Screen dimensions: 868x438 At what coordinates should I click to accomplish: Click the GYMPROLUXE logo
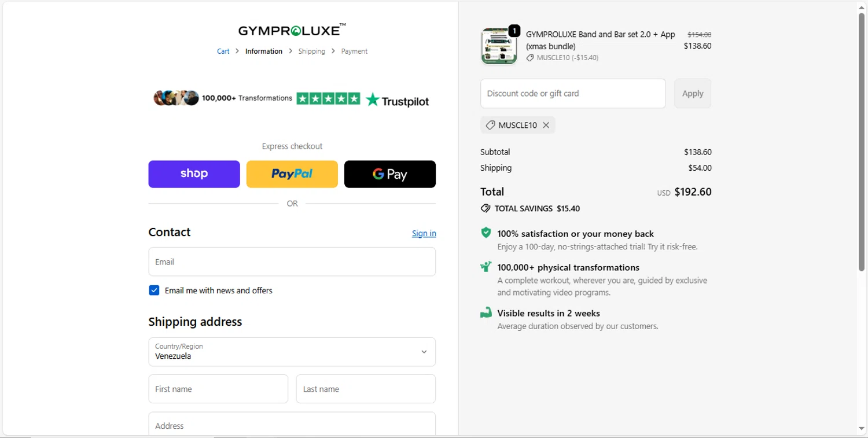pyautogui.click(x=292, y=30)
